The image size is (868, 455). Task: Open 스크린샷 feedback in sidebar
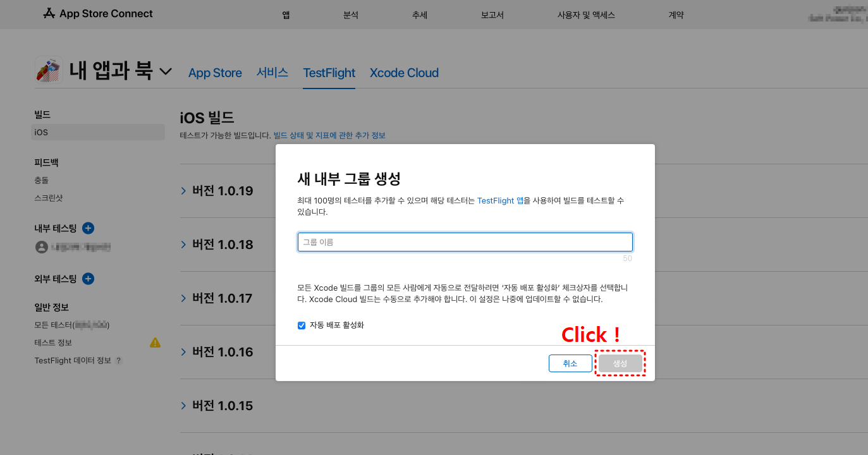pyautogui.click(x=49, y=198)
